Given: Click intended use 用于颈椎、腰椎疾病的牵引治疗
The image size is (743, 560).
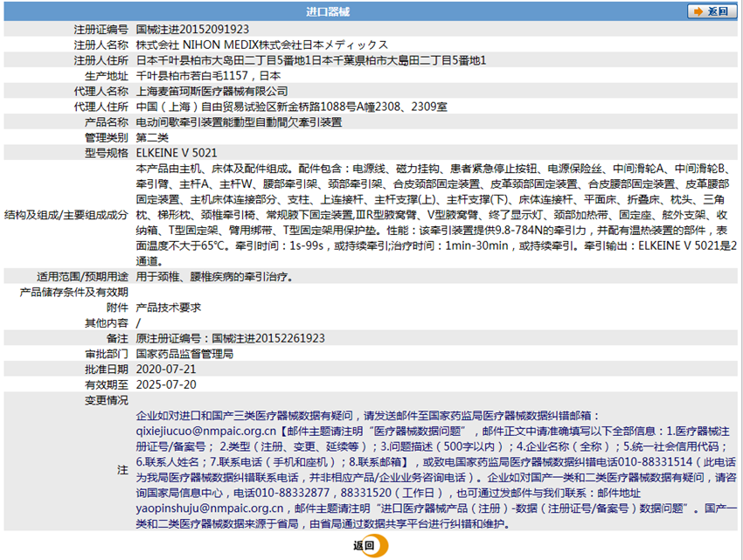Looking at the screenshot, I should [214, 277].
